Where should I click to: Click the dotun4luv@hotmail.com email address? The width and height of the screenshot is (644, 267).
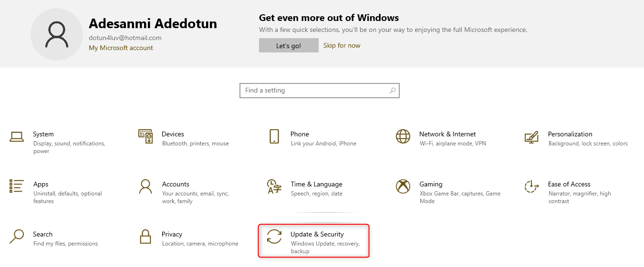(125, 38)
